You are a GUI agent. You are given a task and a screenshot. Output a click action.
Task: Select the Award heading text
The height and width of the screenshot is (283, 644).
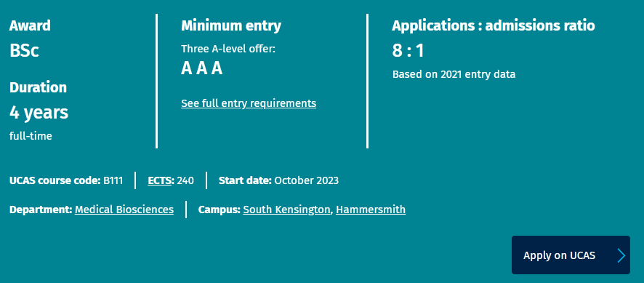[30, 25]
